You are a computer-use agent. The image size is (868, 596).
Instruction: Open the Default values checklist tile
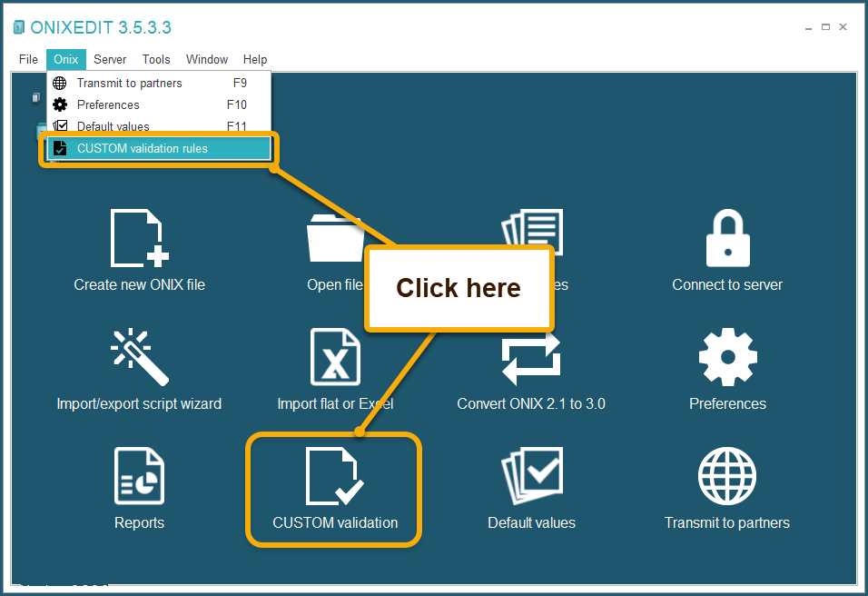(531, 476)
